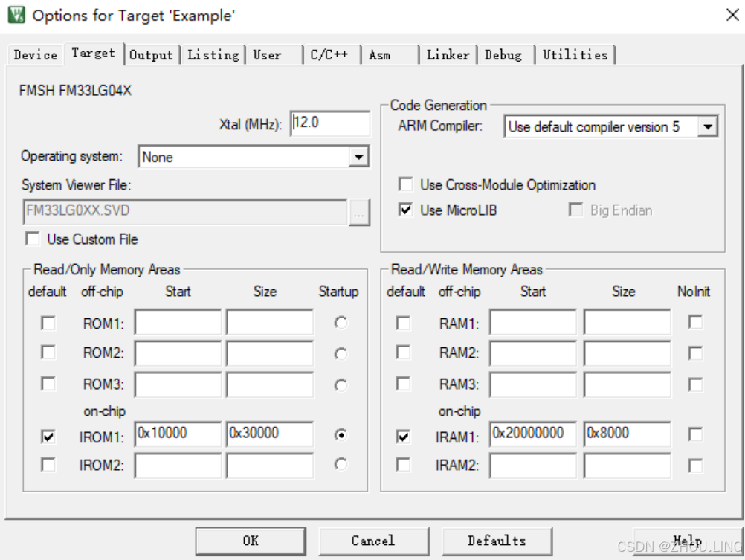The width and height of the screenshot is (745, 560).
Task: Click the ROM1 Start address field
Action: [x=178, y=323]
